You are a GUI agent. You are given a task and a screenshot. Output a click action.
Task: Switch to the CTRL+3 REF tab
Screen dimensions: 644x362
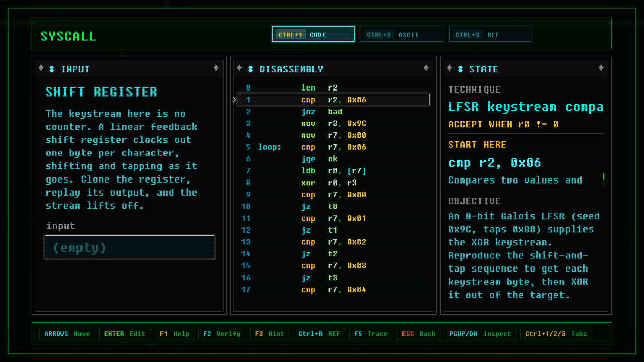pyautogui.click(x=491, y=34)
